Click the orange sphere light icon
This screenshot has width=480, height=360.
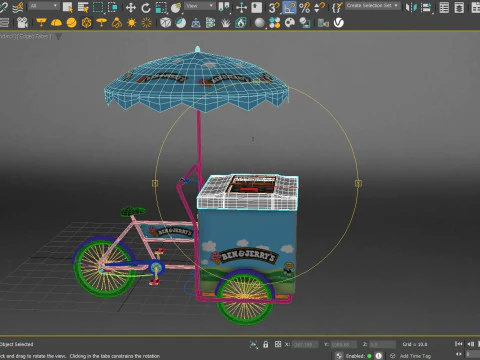71,23
